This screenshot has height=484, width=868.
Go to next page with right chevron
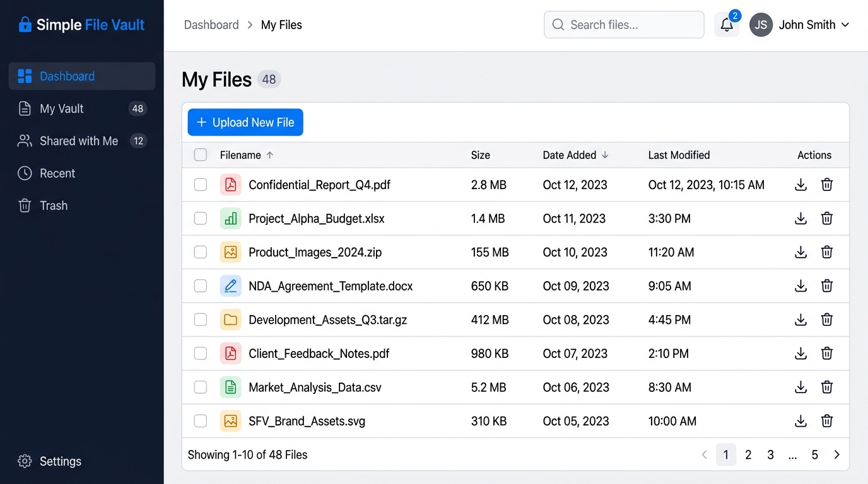click(x=837, y=455)
